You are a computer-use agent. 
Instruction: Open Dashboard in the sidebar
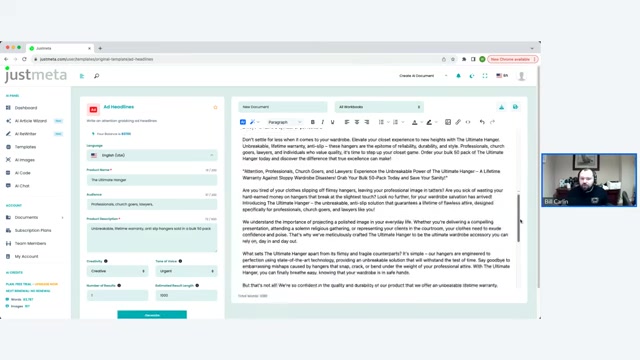[25, 108]
